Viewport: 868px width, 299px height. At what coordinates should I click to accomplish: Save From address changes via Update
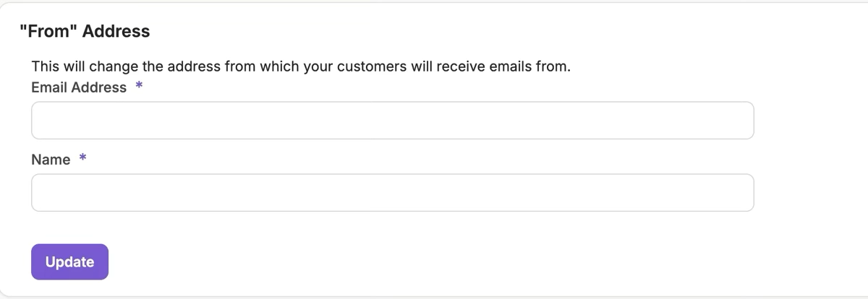(69, 261)
